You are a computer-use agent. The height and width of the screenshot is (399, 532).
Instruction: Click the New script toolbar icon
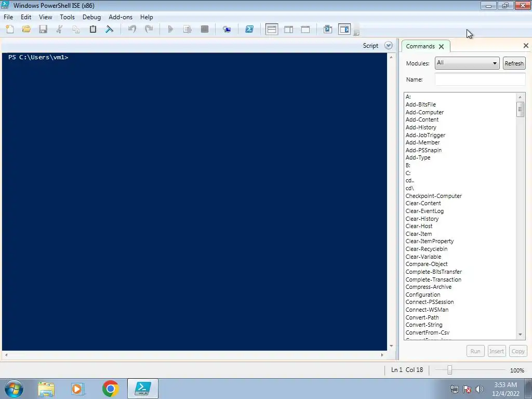tap(10, 29)
